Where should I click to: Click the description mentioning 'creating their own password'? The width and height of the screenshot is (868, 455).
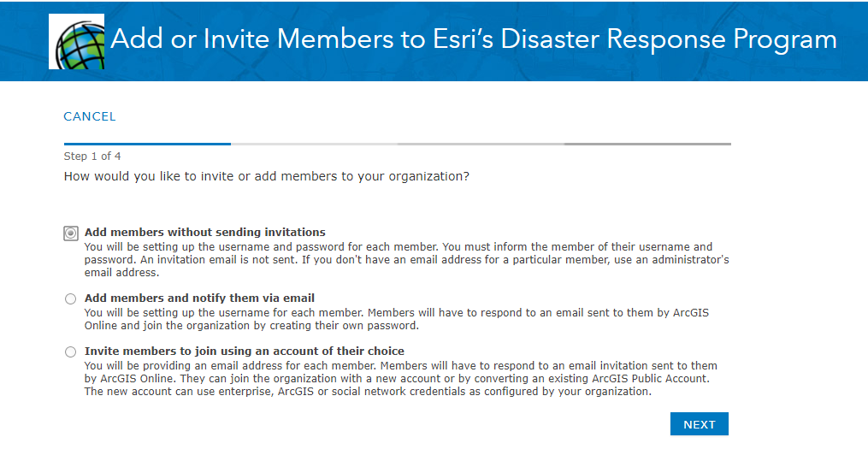click(x=396, y=319)
